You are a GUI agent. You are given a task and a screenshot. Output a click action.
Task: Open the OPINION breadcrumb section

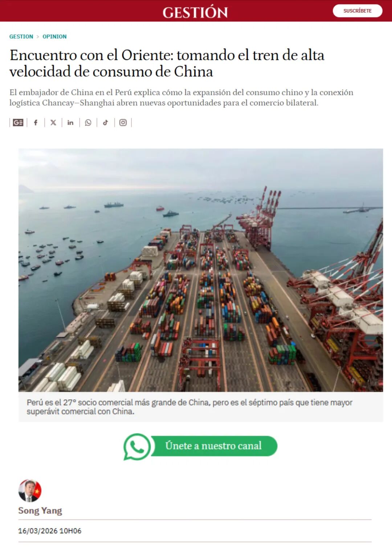pyautogui.click(x=54, y=37)
